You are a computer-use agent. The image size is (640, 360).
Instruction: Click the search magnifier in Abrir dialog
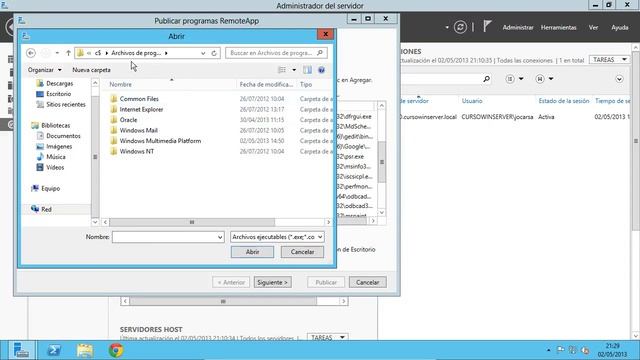320,53
